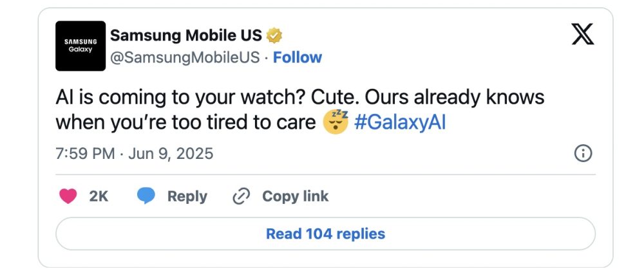
Task: Click the 2K likes count
Action: pos(99,197)
